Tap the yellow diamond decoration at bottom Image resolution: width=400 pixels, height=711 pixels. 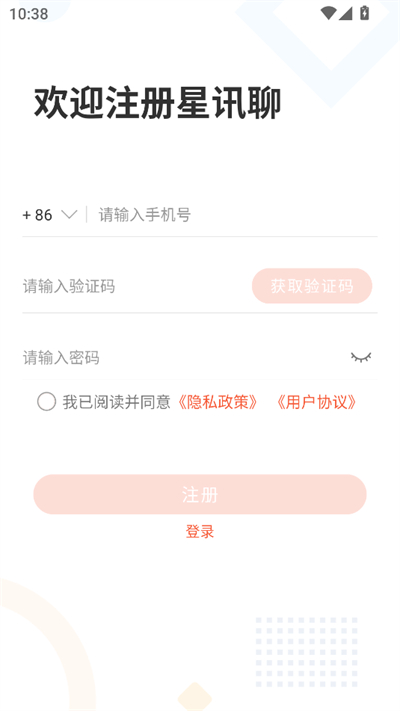click(195, 696)
